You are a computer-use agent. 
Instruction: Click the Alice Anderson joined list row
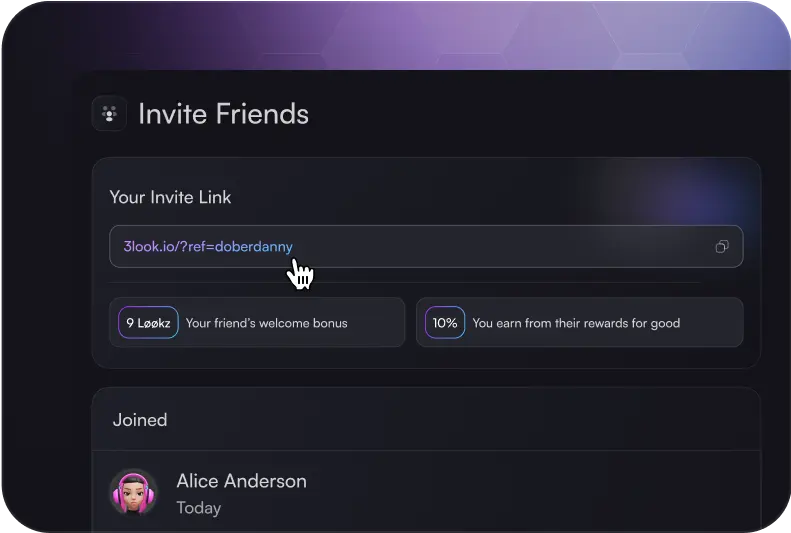[x=426, y=492]
